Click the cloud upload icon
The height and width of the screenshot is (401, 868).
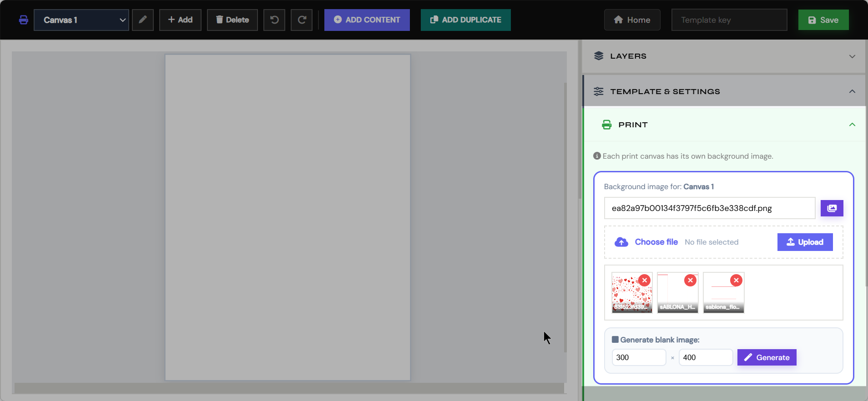coord(621,242)
